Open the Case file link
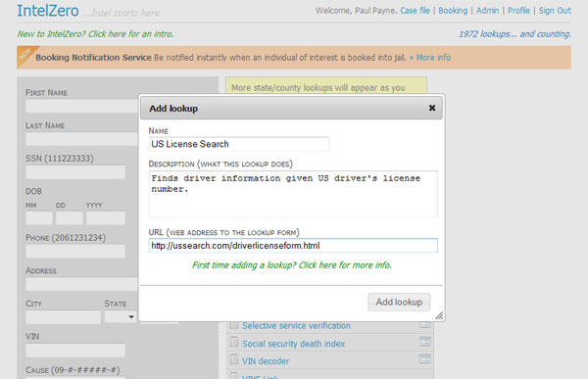 (415, 11)
